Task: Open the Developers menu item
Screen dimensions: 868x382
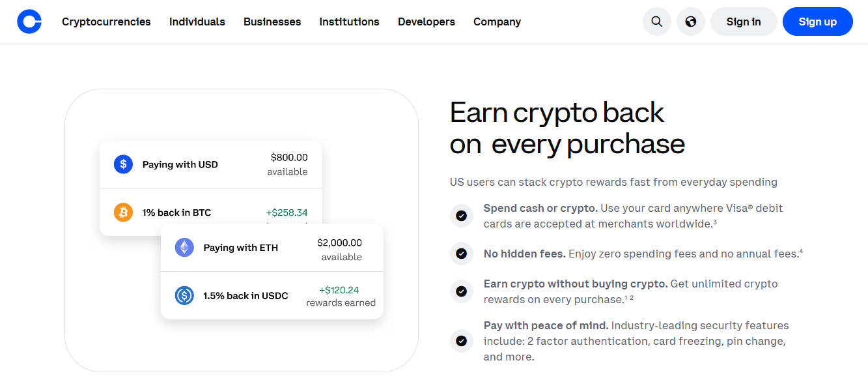Action: 427,22
